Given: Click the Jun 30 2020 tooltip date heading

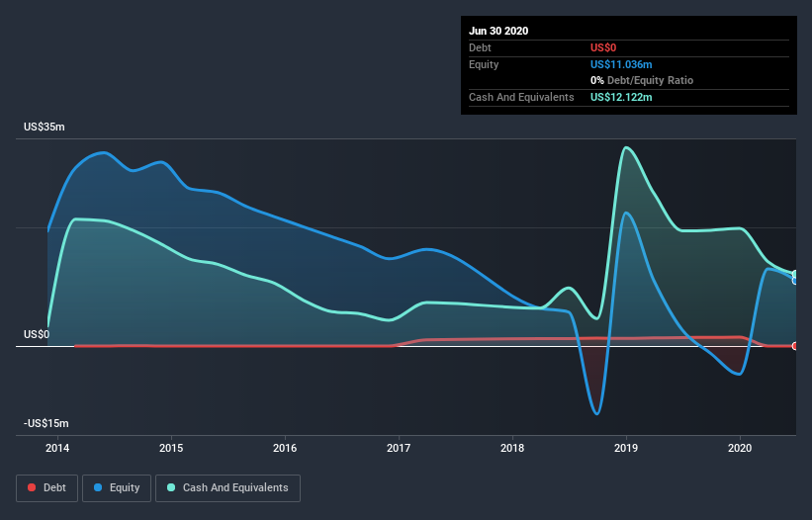Looking at the screenshot, I should (498, 31).
